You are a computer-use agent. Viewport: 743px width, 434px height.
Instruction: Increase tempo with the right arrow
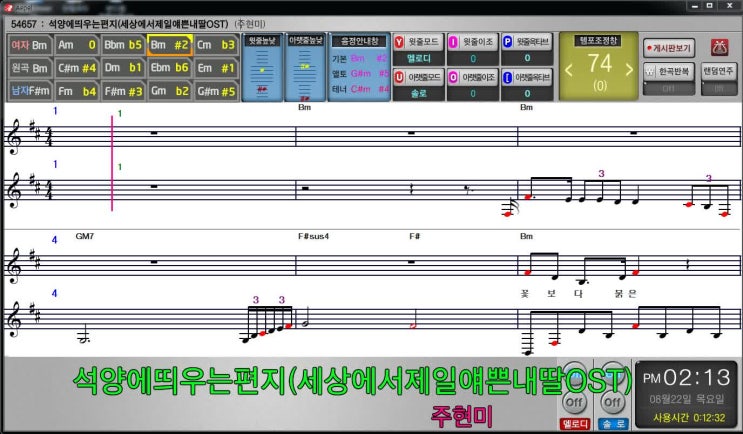(629, 67)
